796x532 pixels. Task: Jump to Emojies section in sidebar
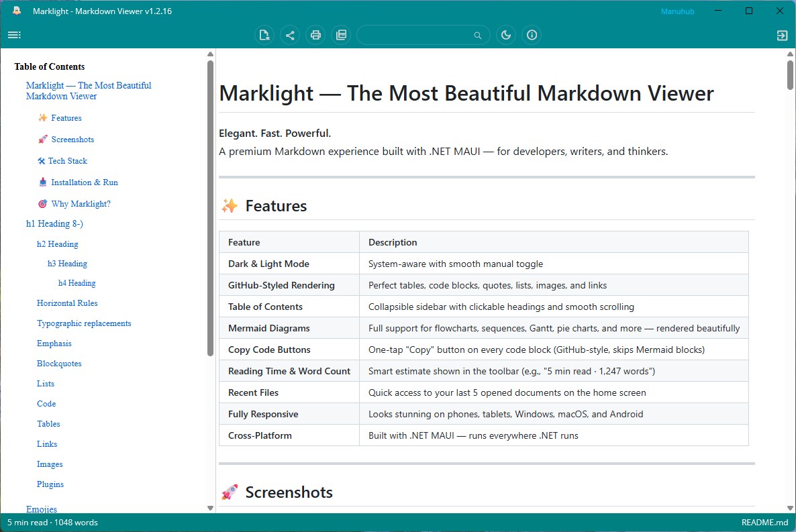42,509
